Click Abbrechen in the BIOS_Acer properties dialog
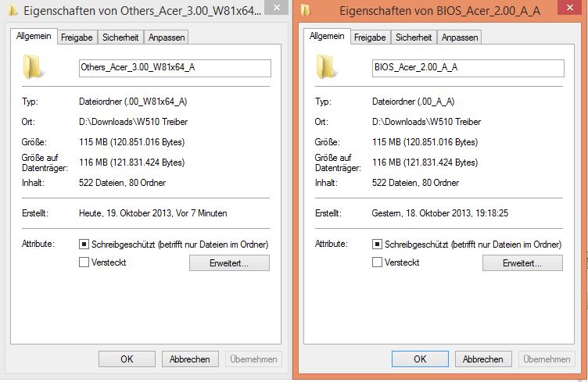 point(483,359)
